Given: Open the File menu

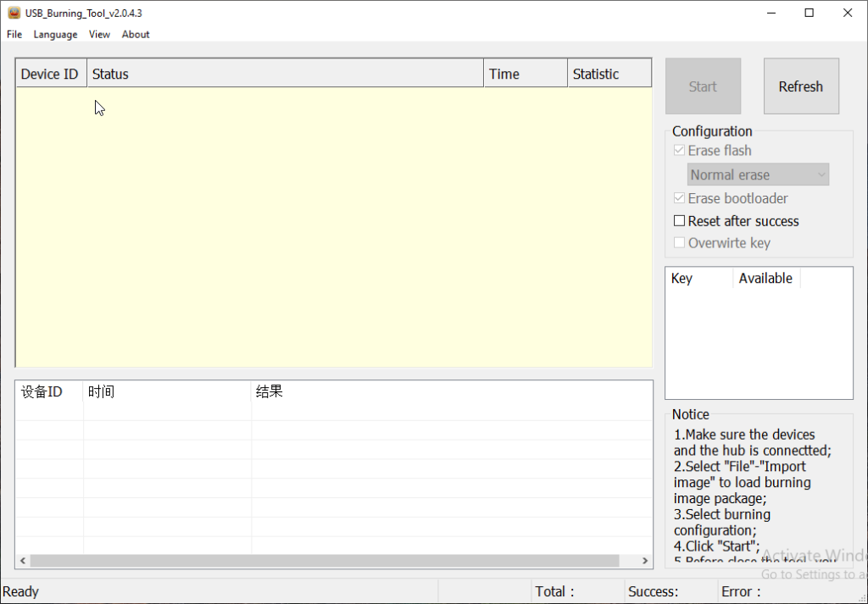Looking at the screenshot, I should pyautogui.click(x=14, y=35).
